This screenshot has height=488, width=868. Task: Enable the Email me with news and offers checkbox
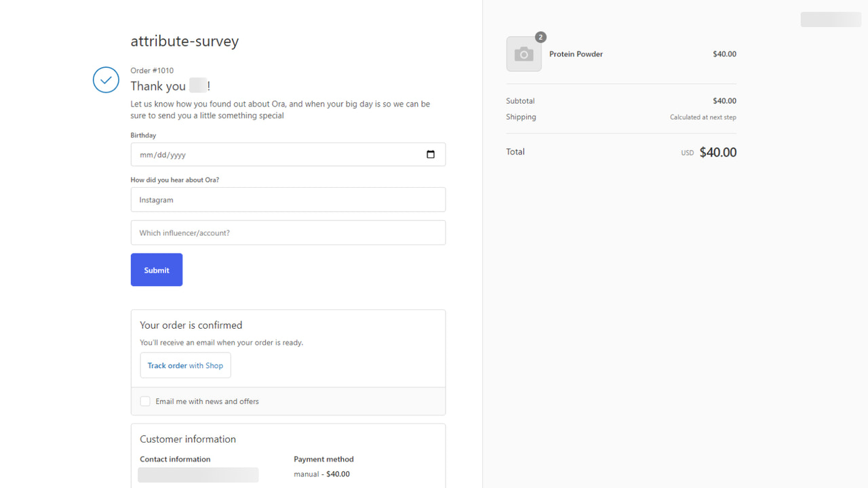145,401
